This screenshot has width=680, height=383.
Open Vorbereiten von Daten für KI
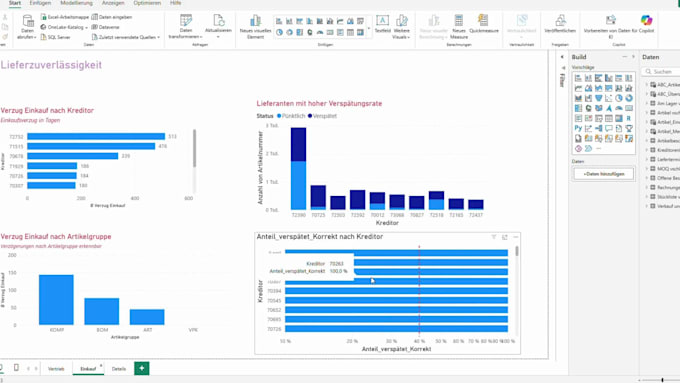point(611,26)
